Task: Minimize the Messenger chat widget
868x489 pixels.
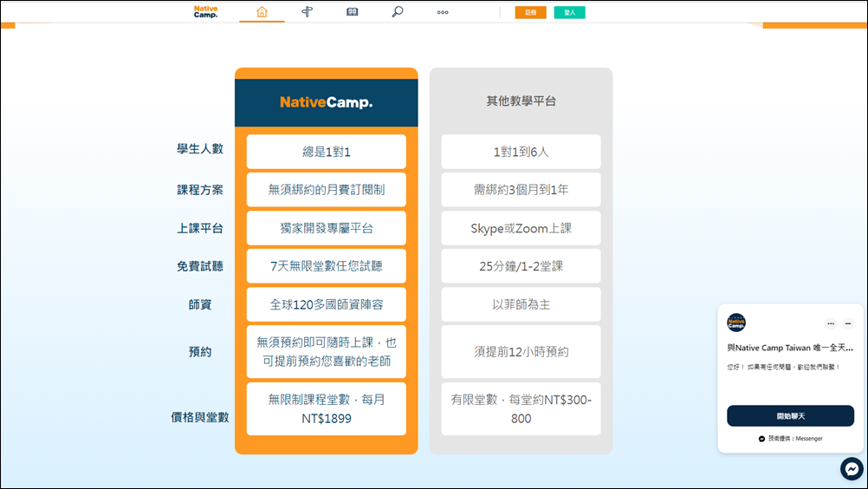Action: point(848,323)
